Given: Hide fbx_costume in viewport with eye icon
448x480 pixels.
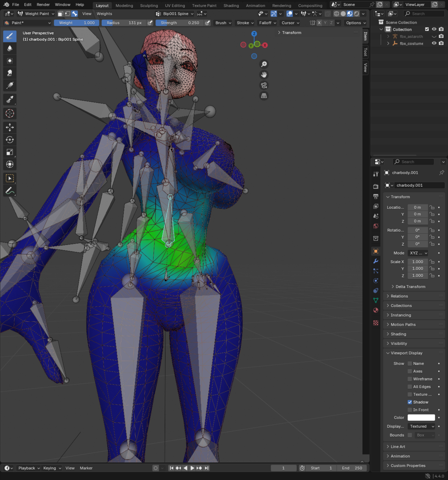Looking at the screenshot, I should pos(434,43).
